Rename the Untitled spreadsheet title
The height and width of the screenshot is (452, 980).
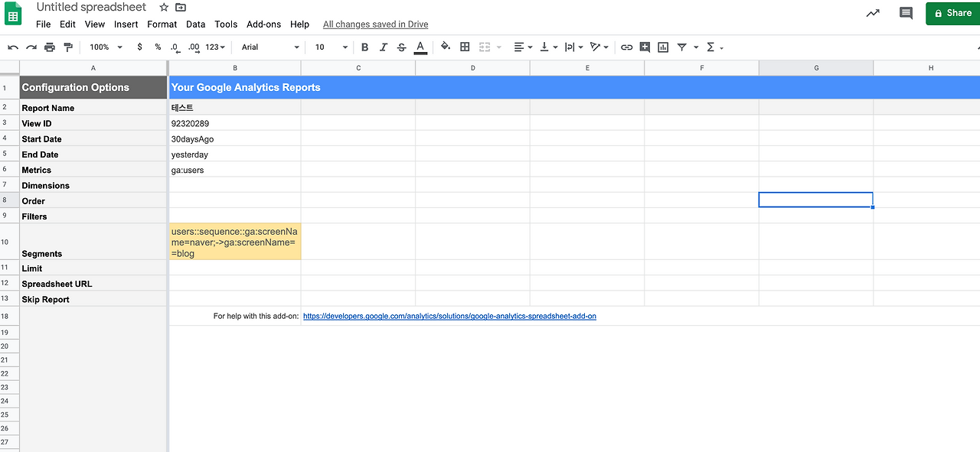[x=91, y=7]
